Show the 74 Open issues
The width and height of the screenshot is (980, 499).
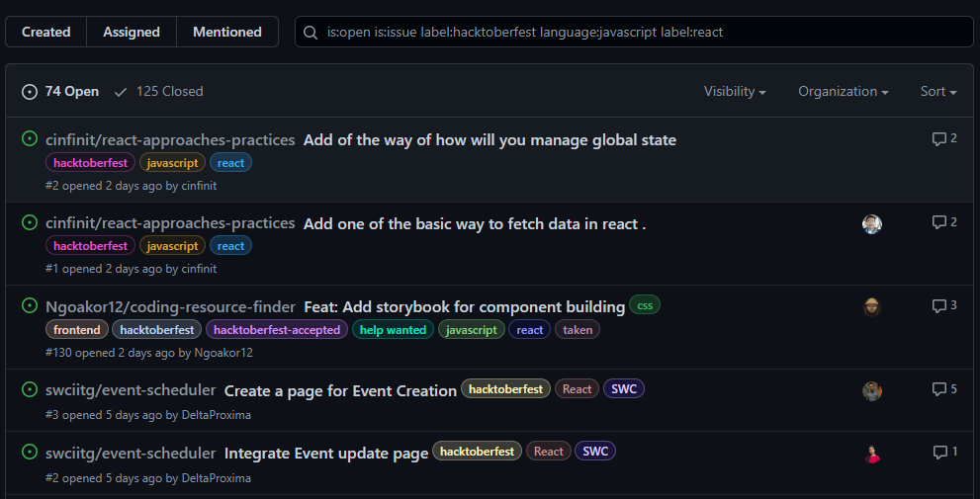[60, 92]
